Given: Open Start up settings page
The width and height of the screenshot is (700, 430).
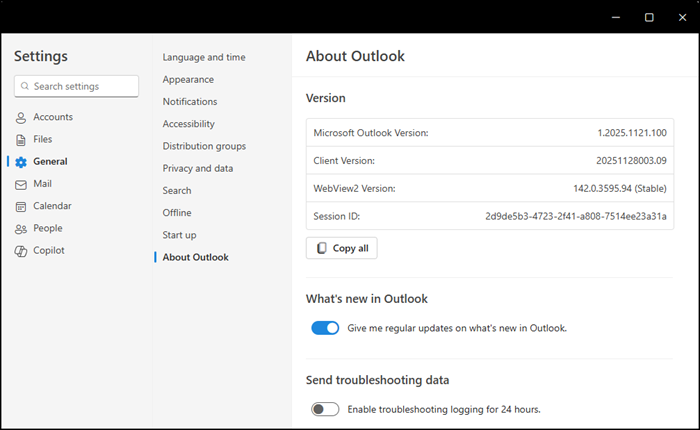Looking at the screenshot, I should click(179, 235).
